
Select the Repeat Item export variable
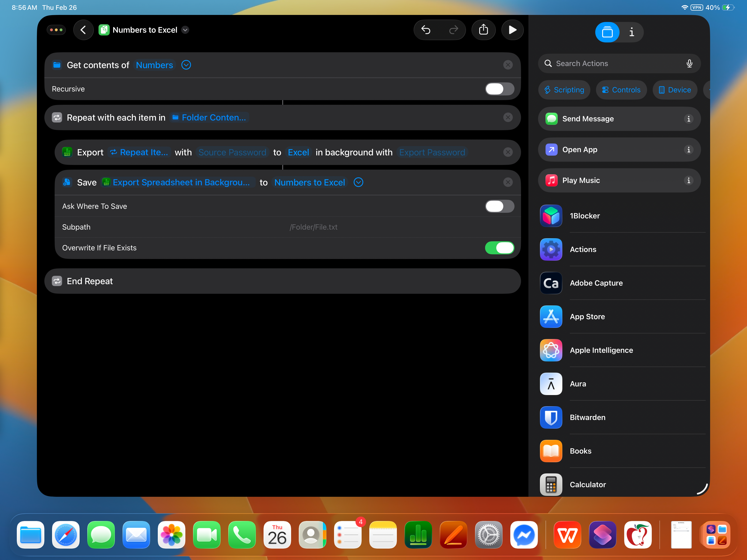pos(139,152)
